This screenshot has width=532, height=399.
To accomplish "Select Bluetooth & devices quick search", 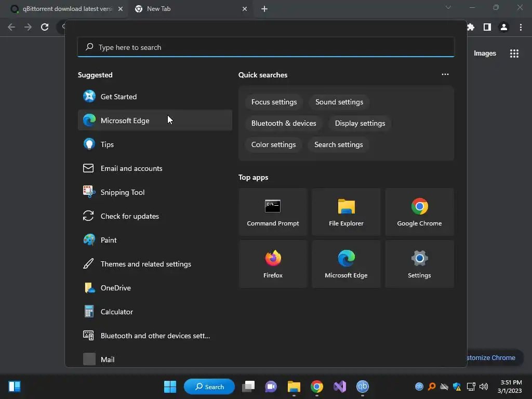I will point(284,124).
